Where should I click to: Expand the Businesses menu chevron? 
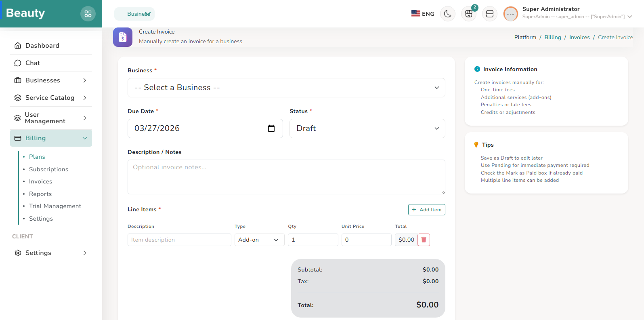click(x=85, y=80)
